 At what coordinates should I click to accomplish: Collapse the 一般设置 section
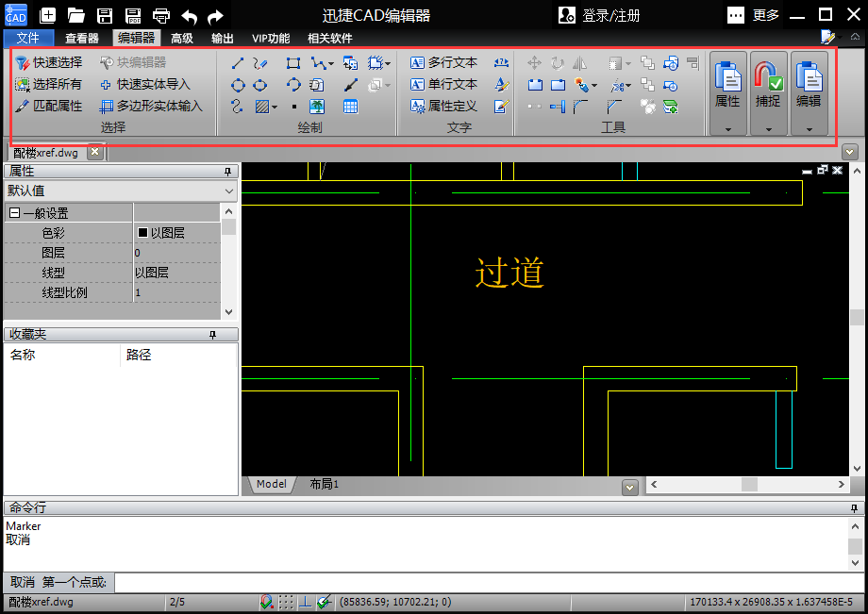(14, 214)
